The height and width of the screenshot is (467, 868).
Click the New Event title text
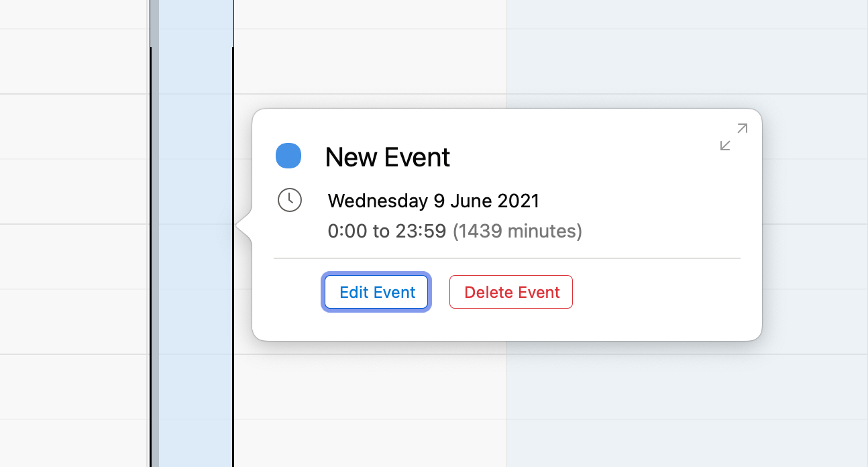387,158
